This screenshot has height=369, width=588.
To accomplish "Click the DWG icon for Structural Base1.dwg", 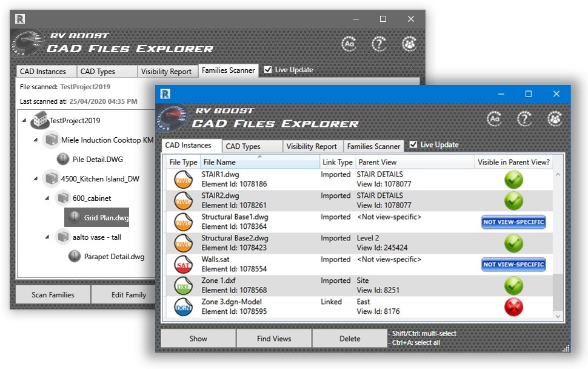I will coord(184,222).
